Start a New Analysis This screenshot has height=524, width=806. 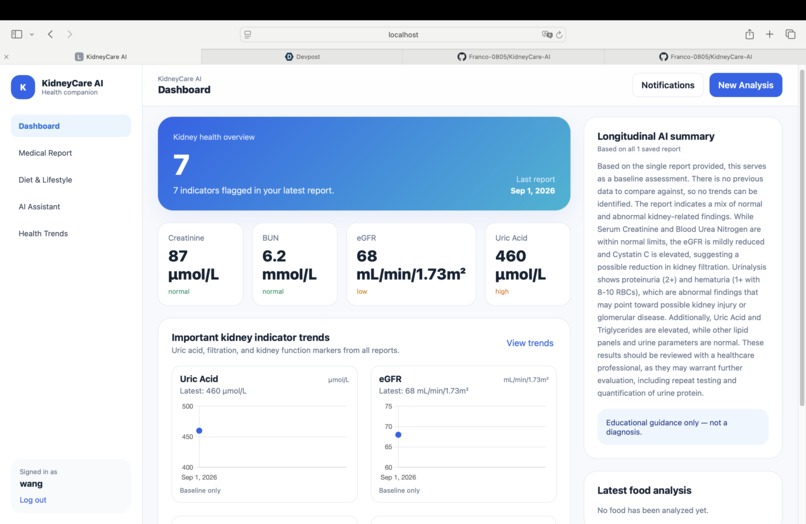pyautogui.click(x=745, y=85)
